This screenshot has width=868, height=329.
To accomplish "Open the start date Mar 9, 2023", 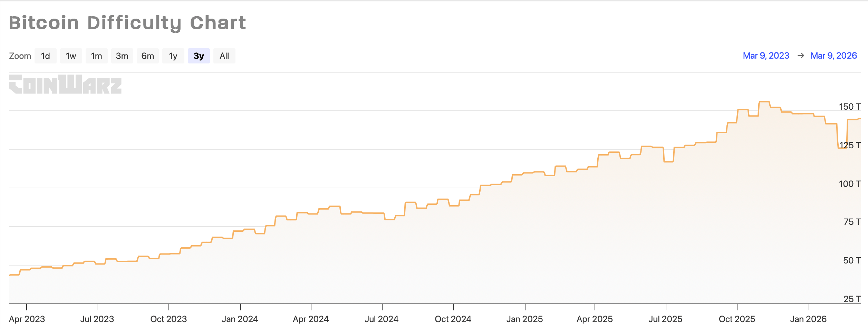I will click(x=766, y=56).
